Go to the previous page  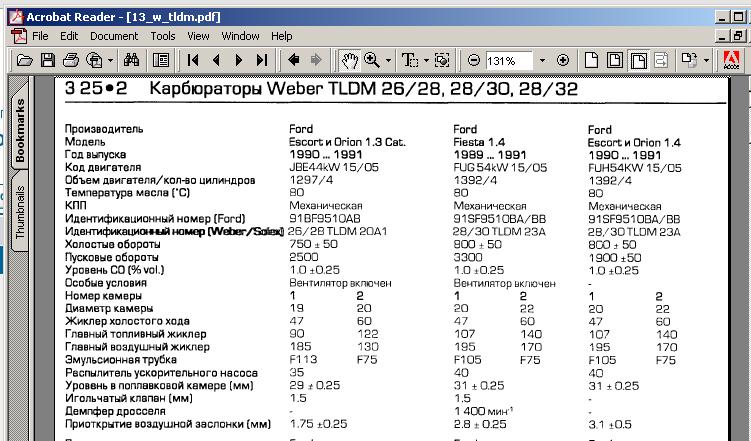[x=216, y=60]
